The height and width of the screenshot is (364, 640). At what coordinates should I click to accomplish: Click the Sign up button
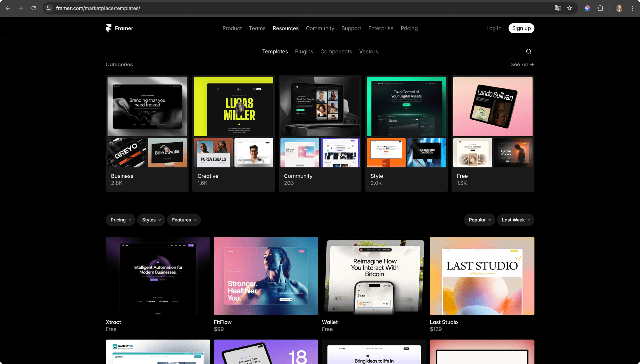pyautogui.click(x=521, y=28)
